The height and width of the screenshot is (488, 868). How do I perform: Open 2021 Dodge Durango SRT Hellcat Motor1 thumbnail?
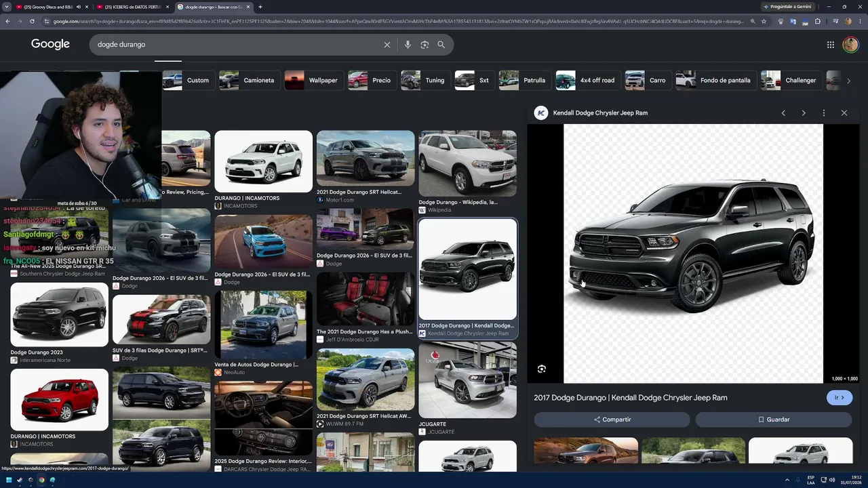tap(366, 159)
